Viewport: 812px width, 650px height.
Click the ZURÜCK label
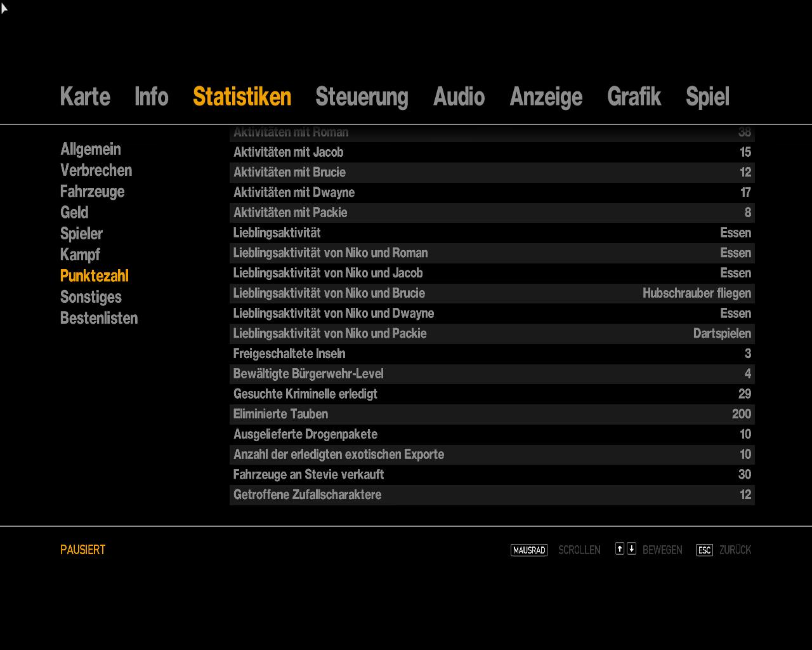735,550
